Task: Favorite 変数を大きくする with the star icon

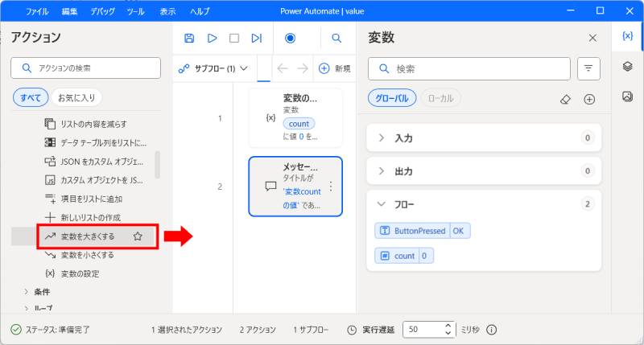Action: point(138,236)
